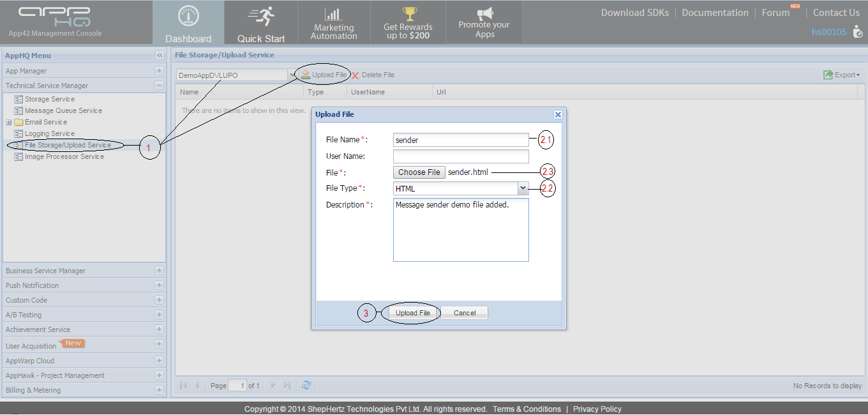The width and height of the screenshot is (868, 415).
Task: Open the File Type dropdown
Action: tap(523, 188)
